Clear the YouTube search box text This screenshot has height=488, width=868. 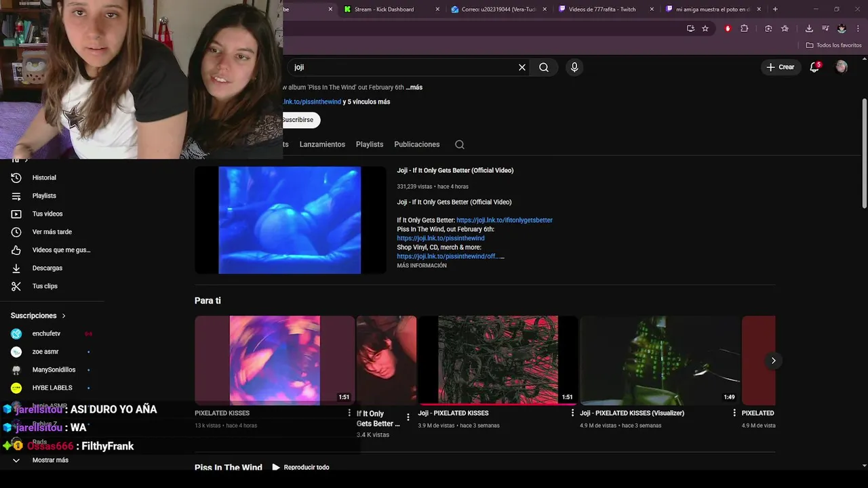point(522,67)
